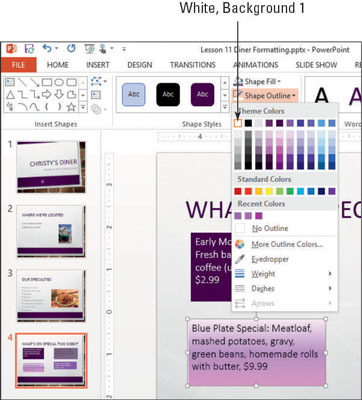Pick the yellow standard color swatch
This screenshot has height=400, width=362.
coord(269,191)
